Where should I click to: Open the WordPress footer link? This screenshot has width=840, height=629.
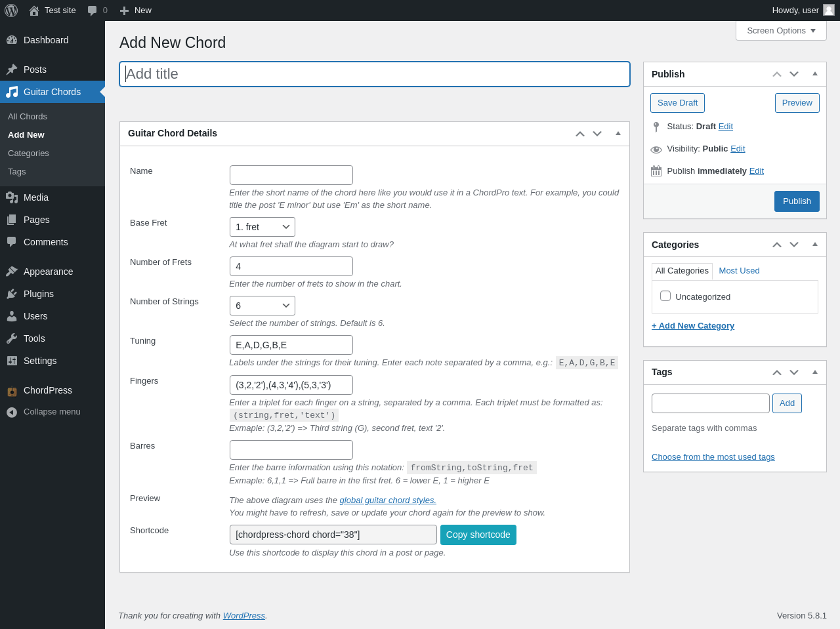tap(244, 616)
